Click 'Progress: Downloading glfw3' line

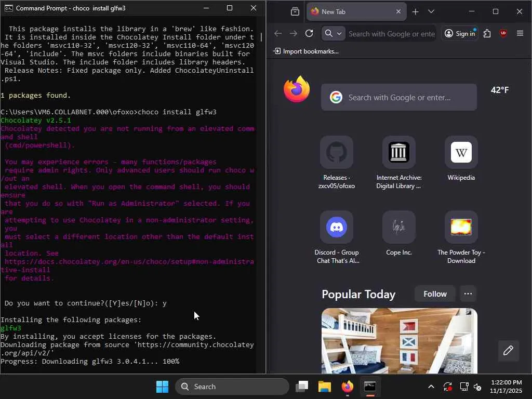pyautogui.click(x=90, y=362)
